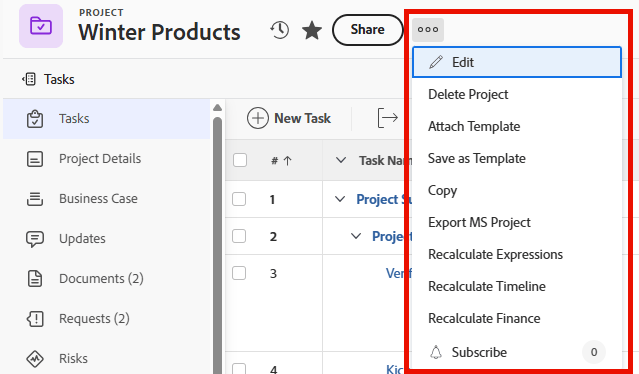Click row number 3 cell
Viewport: 639px width, 374px height.
(x=273, y=273)
